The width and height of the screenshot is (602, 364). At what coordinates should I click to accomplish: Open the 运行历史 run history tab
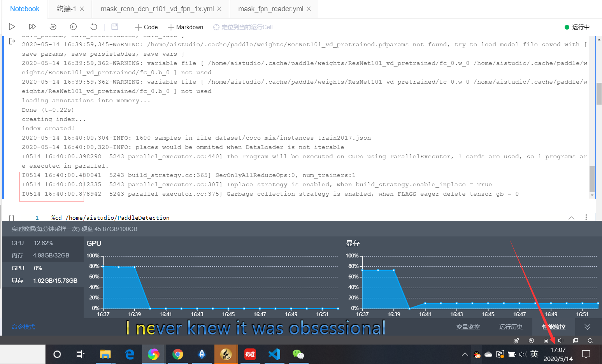[x=511, y=327]
